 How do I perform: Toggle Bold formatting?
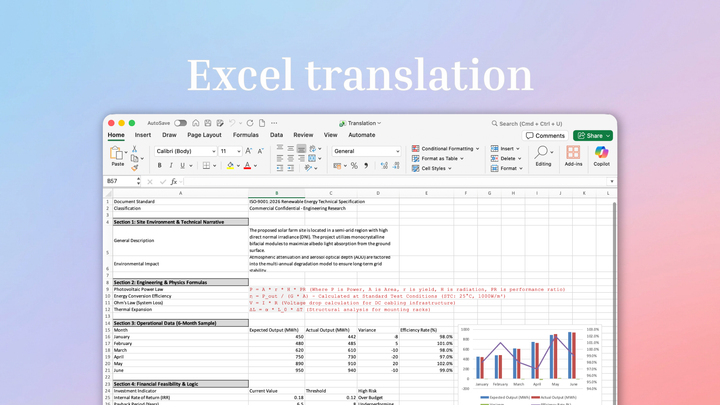tap(159, 165)
